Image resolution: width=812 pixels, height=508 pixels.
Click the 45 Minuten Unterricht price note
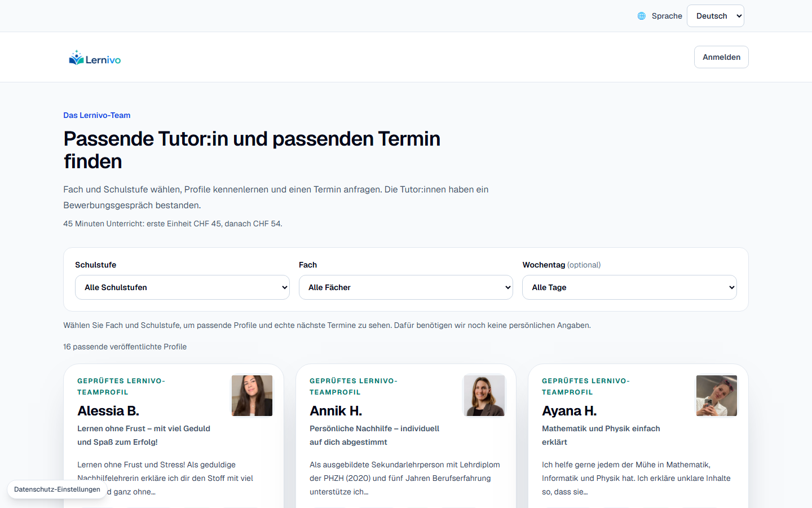173,224
